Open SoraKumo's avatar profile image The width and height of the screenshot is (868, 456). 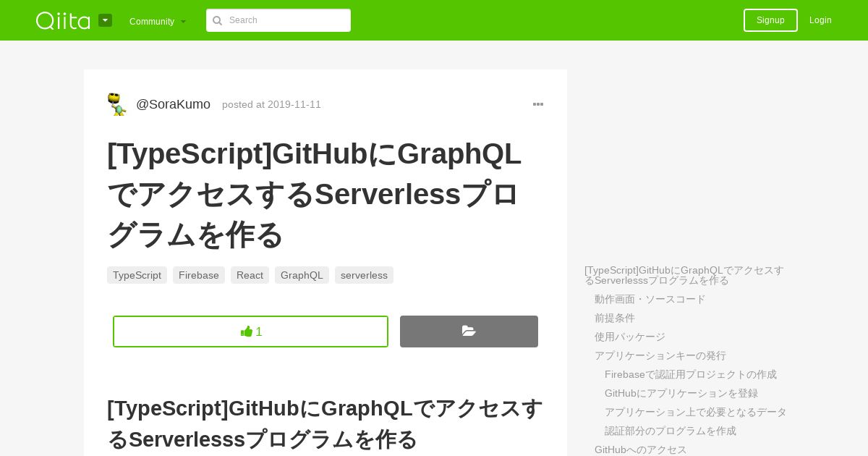[x=117, y=104]
